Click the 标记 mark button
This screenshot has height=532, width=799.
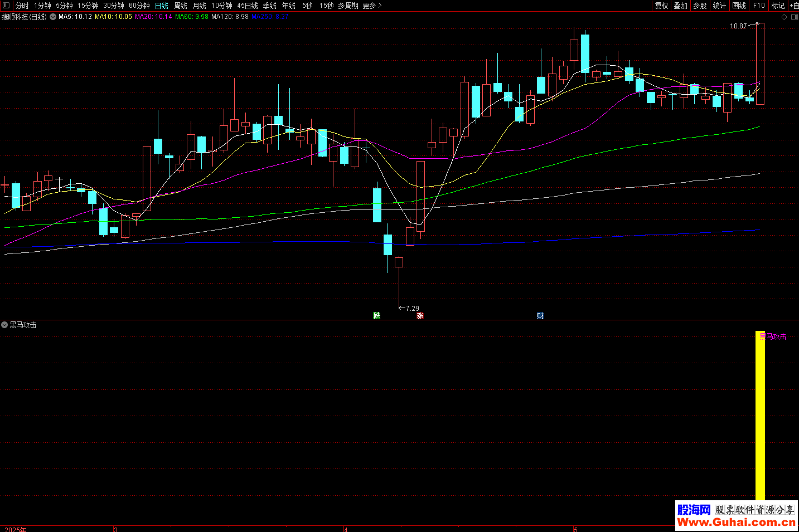(778, 6)
